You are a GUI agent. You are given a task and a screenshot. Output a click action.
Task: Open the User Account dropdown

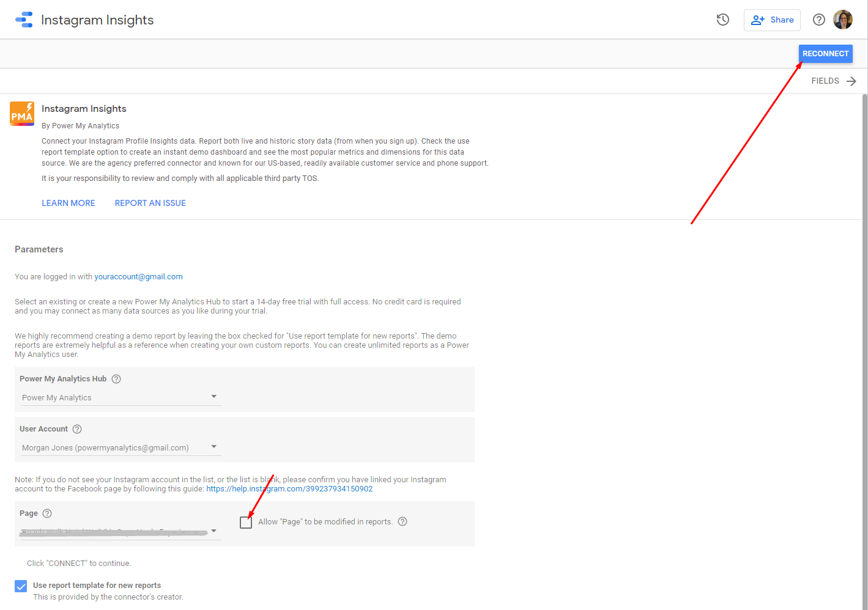(x=121, y=447)
